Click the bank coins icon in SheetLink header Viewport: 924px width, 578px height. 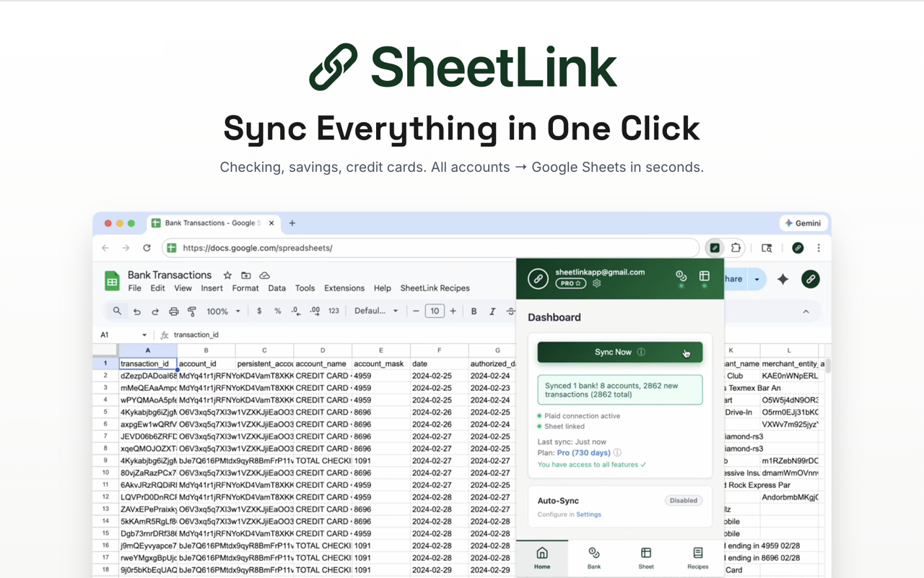(x=681, y=276)
